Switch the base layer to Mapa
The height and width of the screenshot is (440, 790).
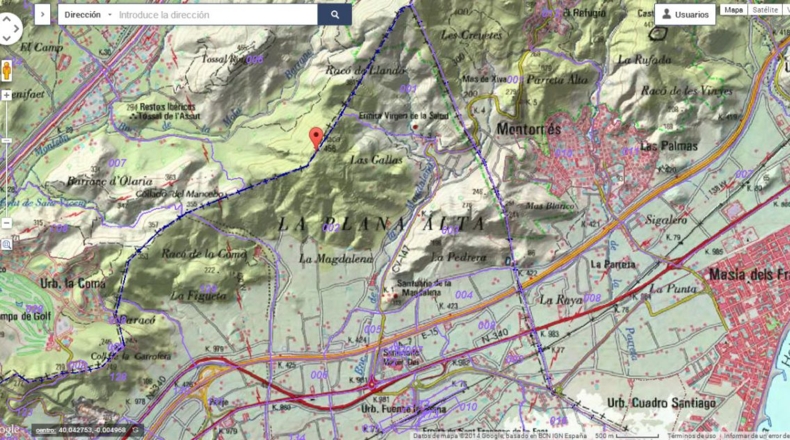(x=734, y=10)
